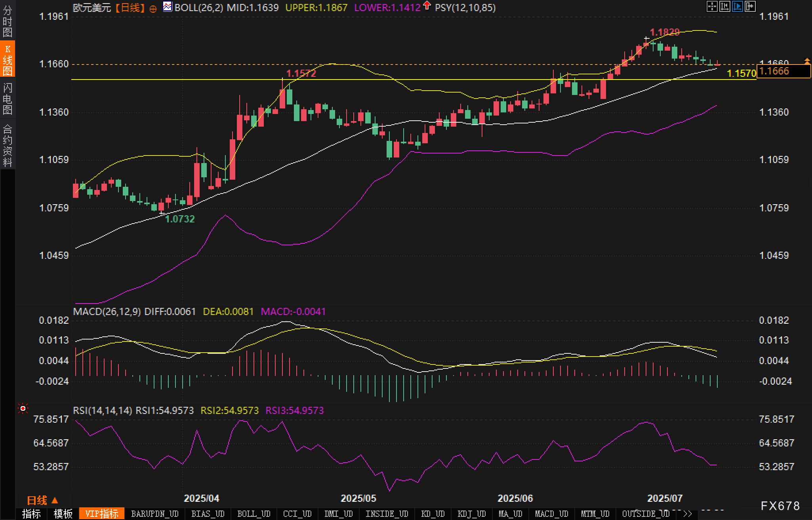812x520 pixels.
Task: Expand more indicators with the >> arrow
Action: 688,514
